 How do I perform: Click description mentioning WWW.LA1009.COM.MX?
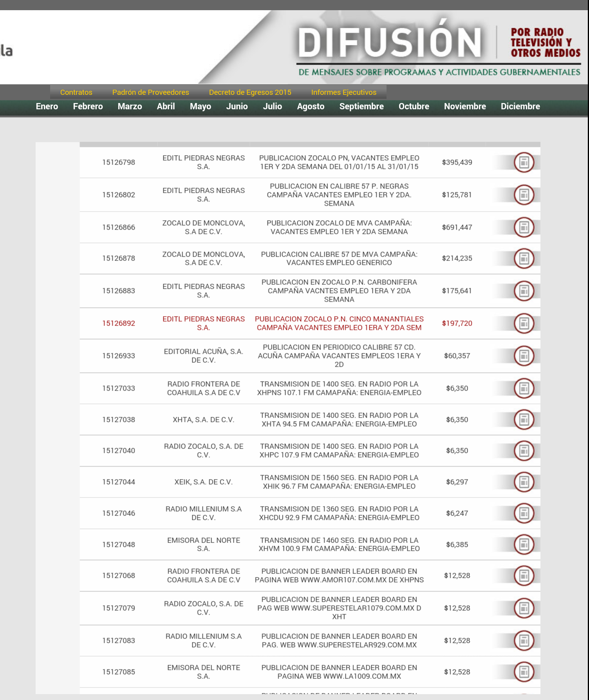point(339,672)
